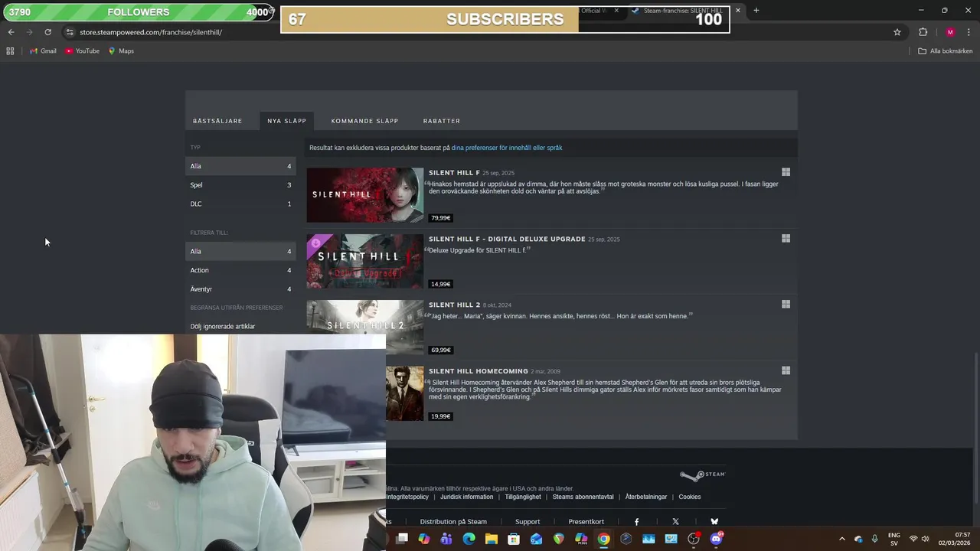This screenshot has height=551, width=980.
Task: Open Steam's X social icon
Action: pos(675,522)
